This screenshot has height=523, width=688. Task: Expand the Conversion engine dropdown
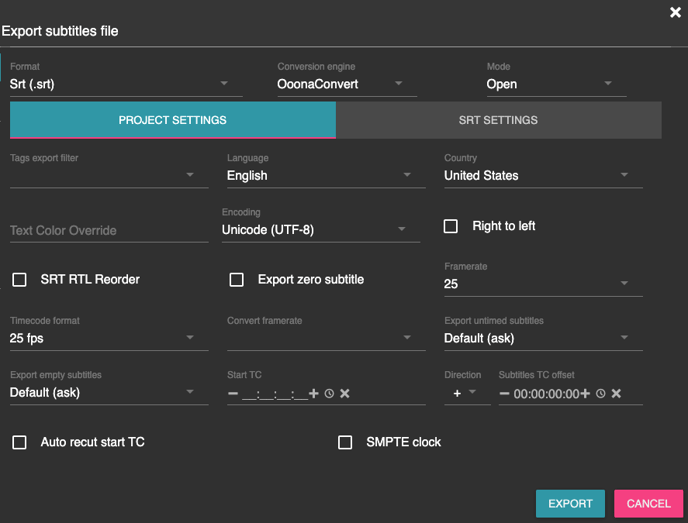(346, 84)
